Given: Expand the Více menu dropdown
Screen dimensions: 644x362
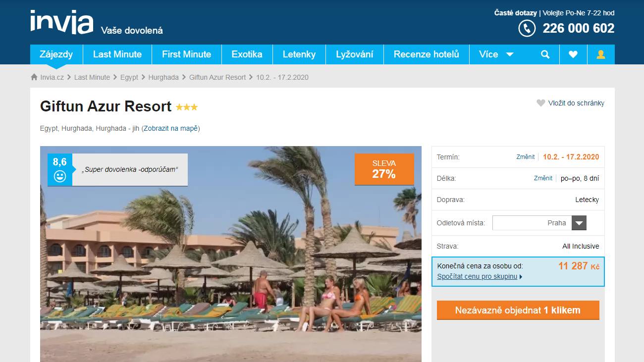Looking at the screenshot, I should click(x=497, y=54).
